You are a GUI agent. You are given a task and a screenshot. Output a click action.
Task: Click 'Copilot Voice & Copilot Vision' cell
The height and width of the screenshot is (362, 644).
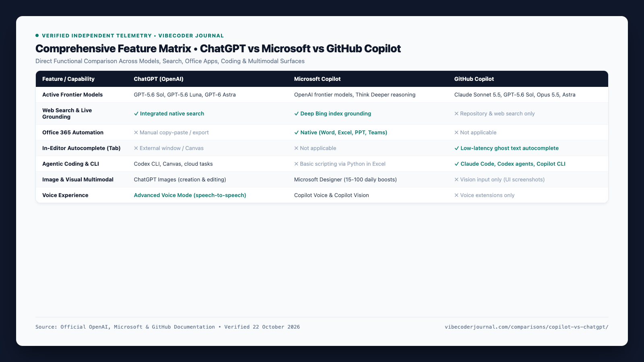click(332, 195)
